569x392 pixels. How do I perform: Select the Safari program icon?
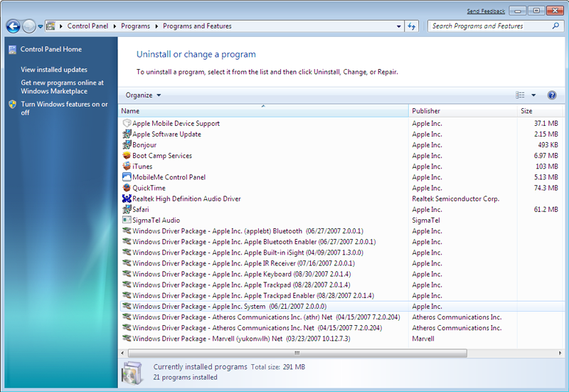click(x=127, y=209)
